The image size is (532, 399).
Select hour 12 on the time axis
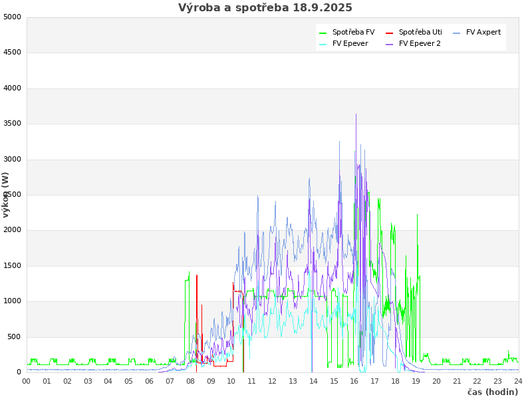tap(273, 381)
